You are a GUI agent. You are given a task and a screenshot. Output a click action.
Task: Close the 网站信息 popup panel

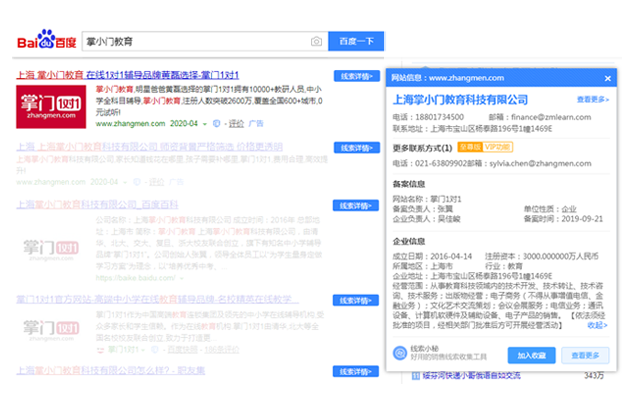click(607, 78)
